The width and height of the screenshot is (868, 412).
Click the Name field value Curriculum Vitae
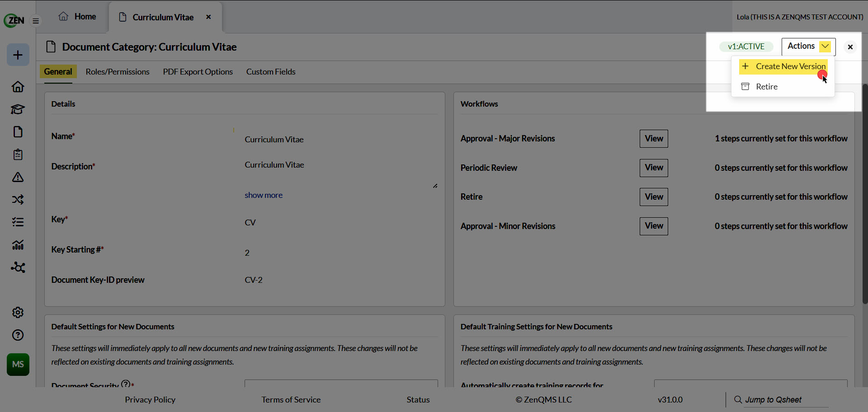click(x=274, y=140)
